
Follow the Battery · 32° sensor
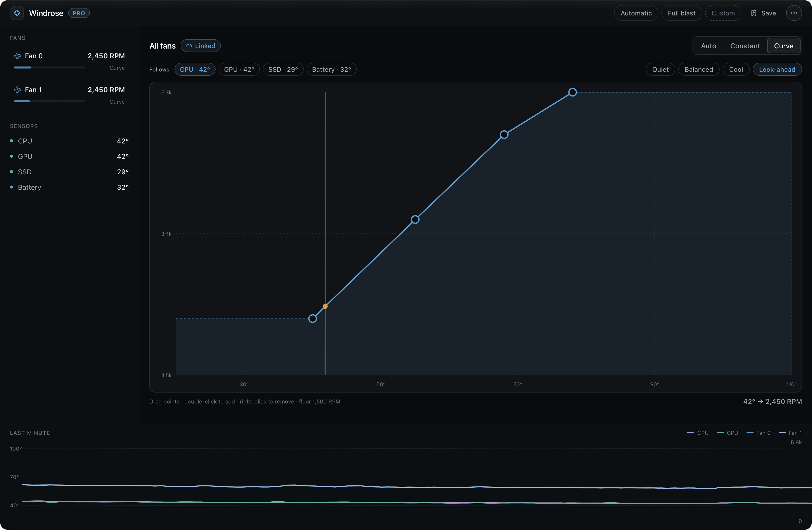331,69
